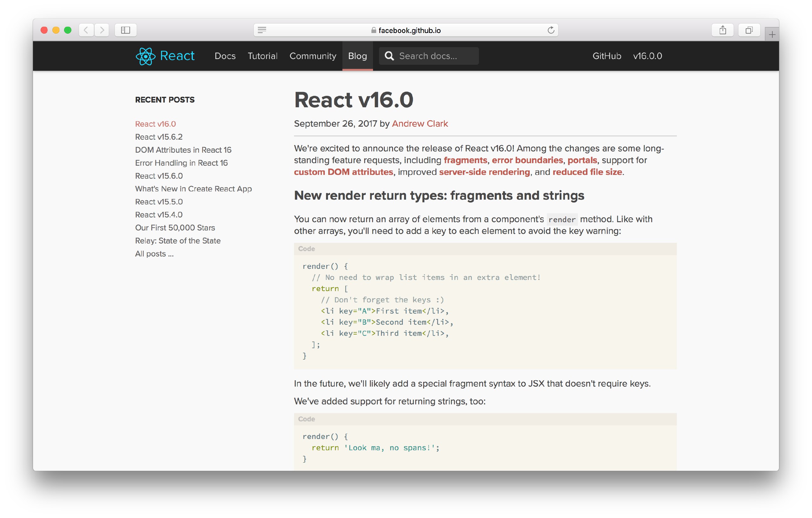Follow the reduced file size link
The image size is (812, 518).
pos(587,172)
